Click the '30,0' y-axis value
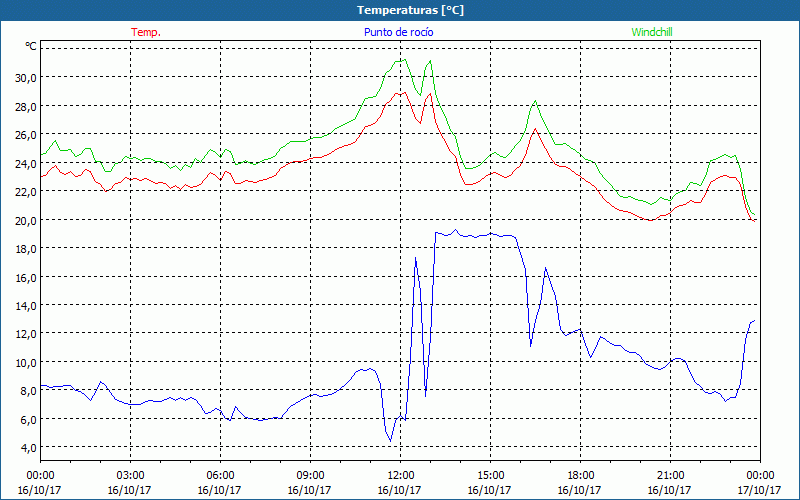800x500 pixels. [x=26, y=78]
